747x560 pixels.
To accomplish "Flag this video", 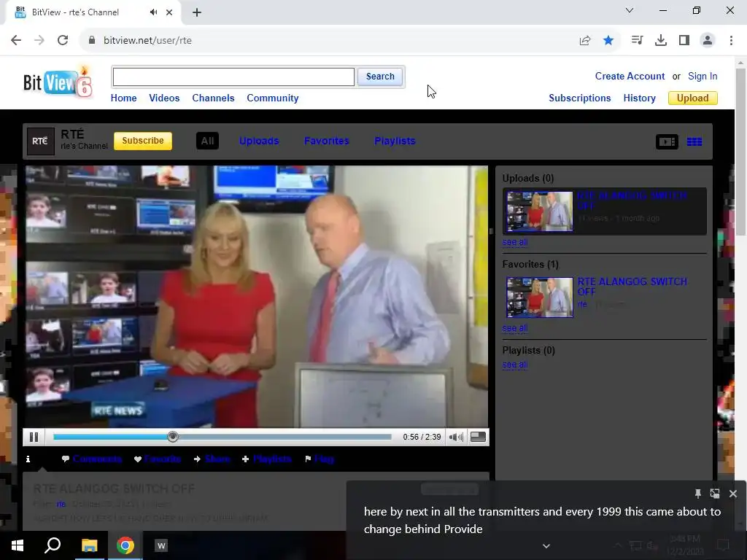I will tap(320, 459).
